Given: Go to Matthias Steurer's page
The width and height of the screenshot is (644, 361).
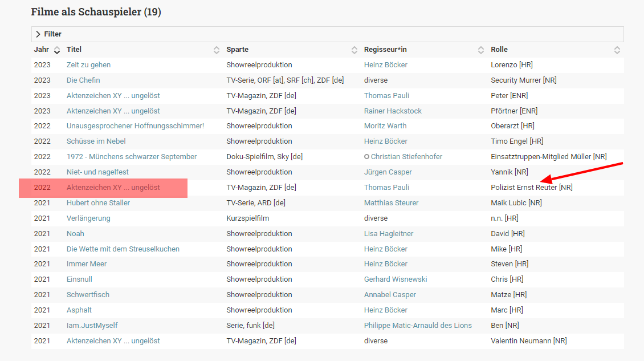Looking at the screenshot, I should coord(391,203).
